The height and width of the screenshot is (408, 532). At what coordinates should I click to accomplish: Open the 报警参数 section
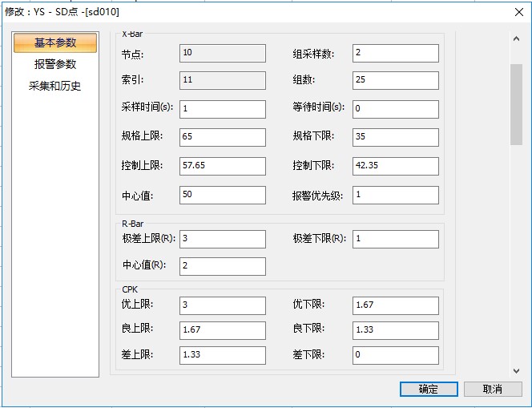click(x=55, y=64)
